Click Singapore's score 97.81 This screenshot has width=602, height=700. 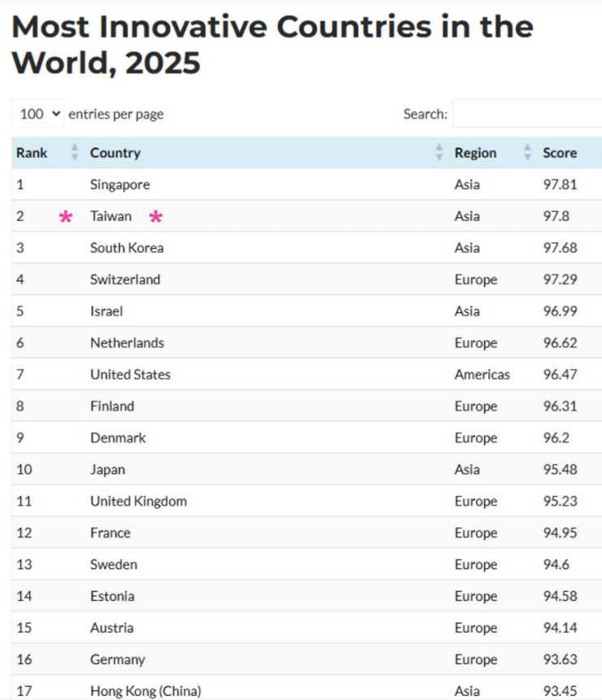coord(560,185)
